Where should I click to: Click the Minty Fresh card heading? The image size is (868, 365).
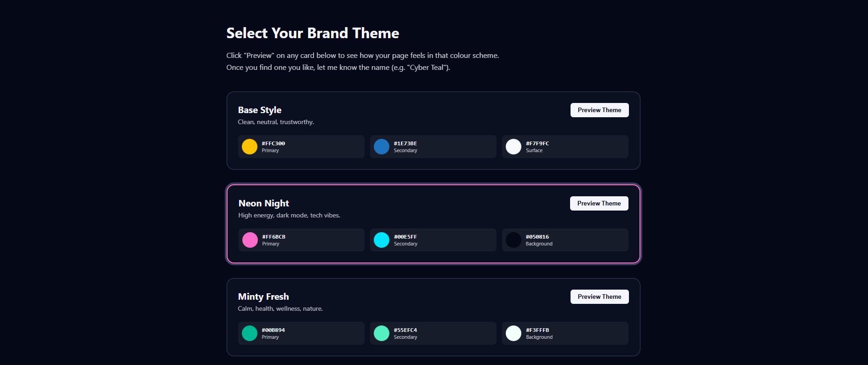(x=263, y=297)
